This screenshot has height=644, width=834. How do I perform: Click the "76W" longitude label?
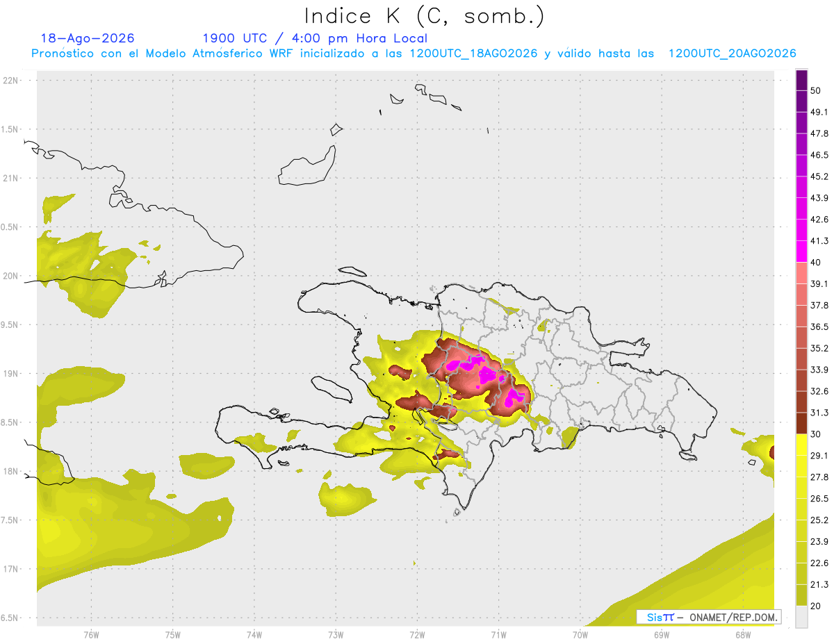coord(91,636)
